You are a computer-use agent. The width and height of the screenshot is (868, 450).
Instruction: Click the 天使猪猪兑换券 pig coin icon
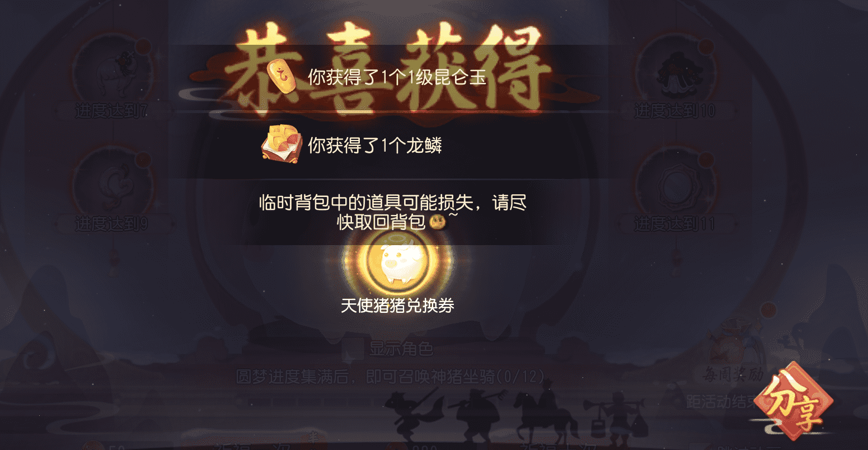[397, 261]
